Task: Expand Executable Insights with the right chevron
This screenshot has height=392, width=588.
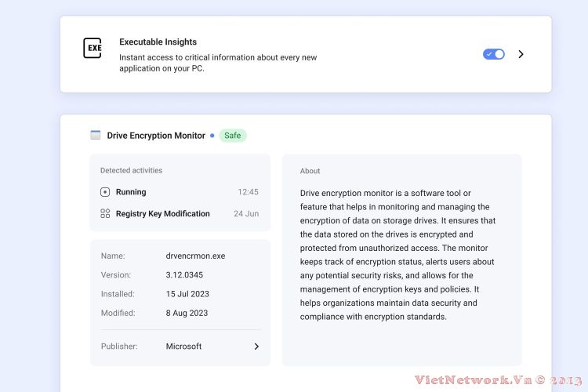Action: (x=521, y=54)
